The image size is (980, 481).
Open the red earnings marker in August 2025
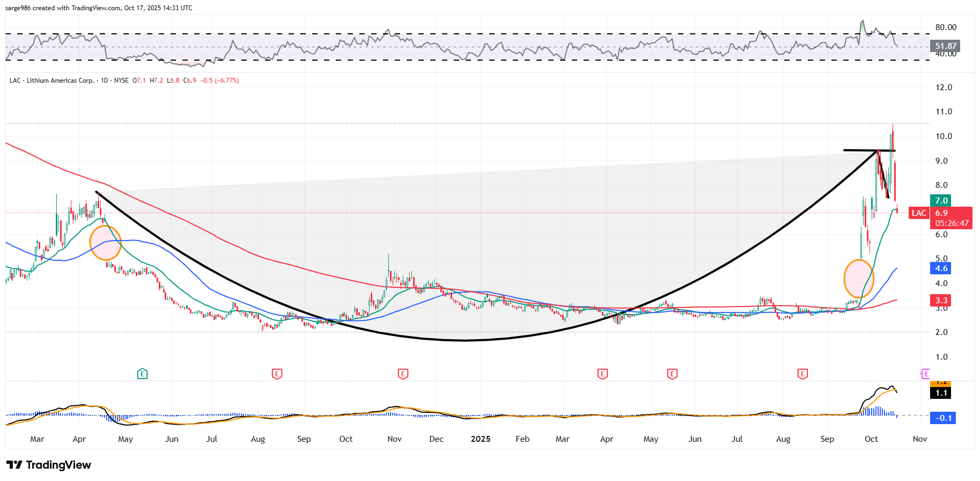click(802, 374)
